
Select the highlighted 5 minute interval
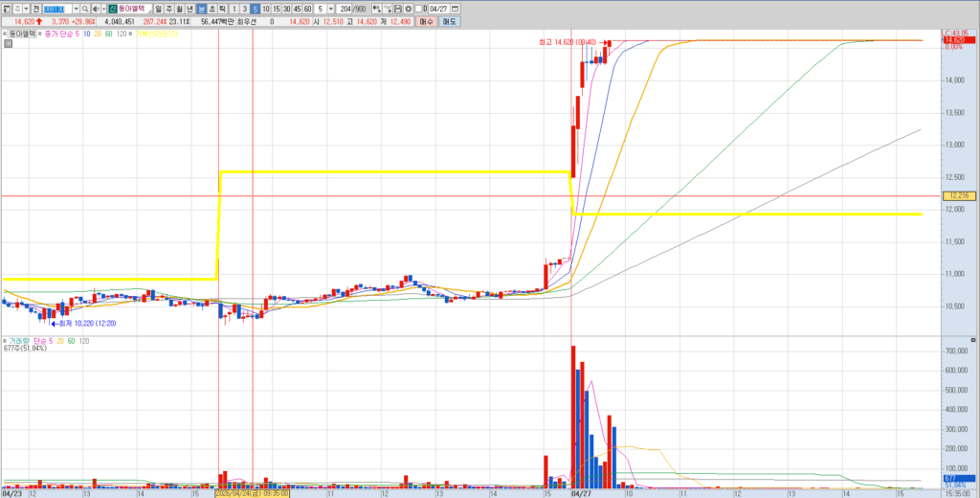coord(256,9)
